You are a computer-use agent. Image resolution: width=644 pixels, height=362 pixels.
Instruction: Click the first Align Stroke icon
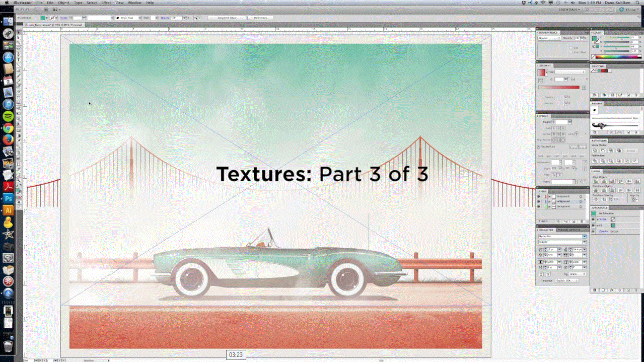(x=553, y=140)
